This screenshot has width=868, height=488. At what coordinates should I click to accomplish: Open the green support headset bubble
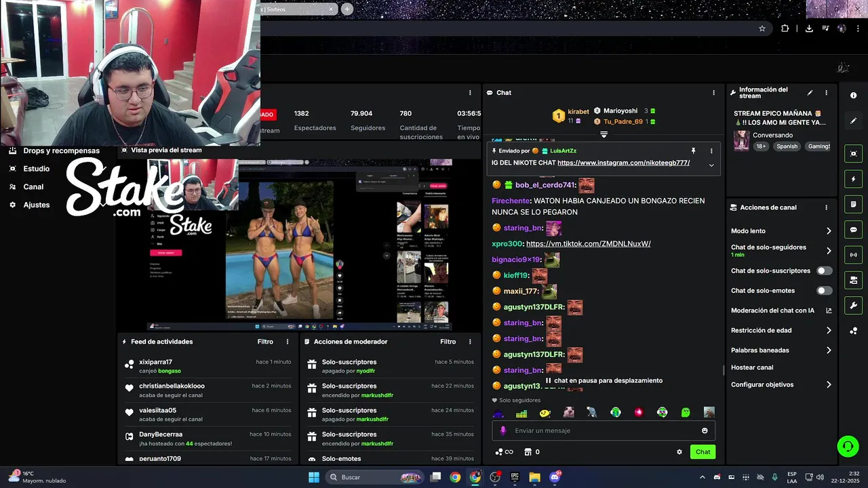click(x=848, y=446)
